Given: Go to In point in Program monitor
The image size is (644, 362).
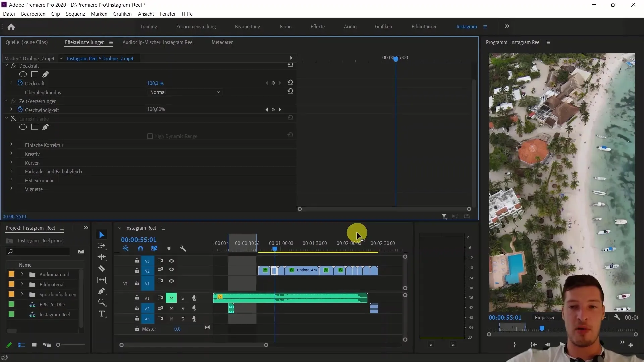Looking at the screenshot, I should coord(533,345).
